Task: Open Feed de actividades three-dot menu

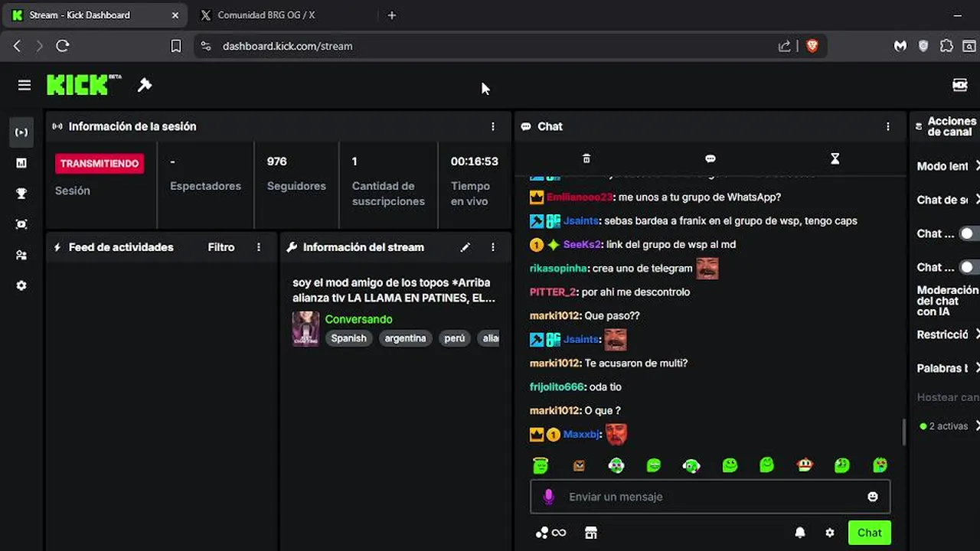Action: coord(259,247)
